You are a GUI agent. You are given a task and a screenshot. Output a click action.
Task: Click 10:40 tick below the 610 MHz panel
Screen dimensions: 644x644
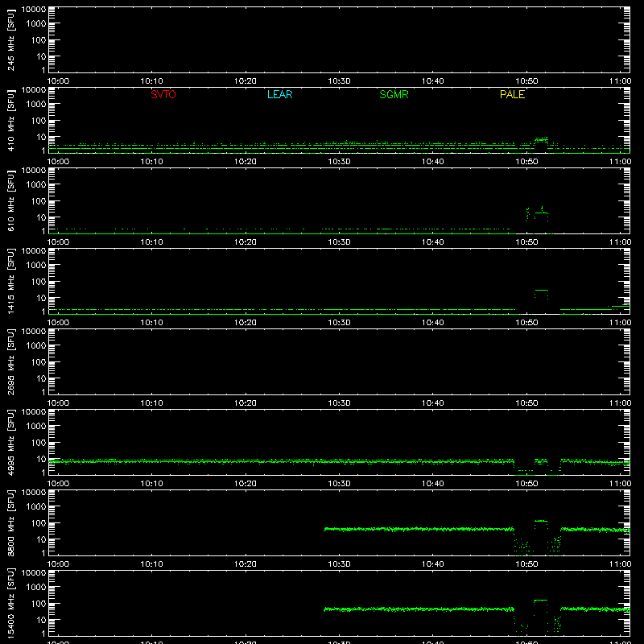pos(433,242)
